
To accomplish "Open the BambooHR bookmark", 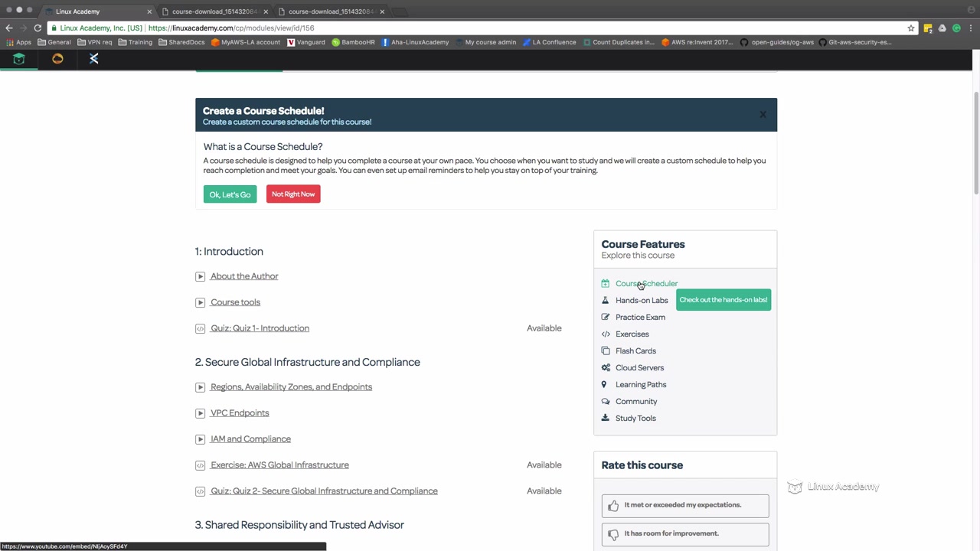I will [x=353, y=42].
